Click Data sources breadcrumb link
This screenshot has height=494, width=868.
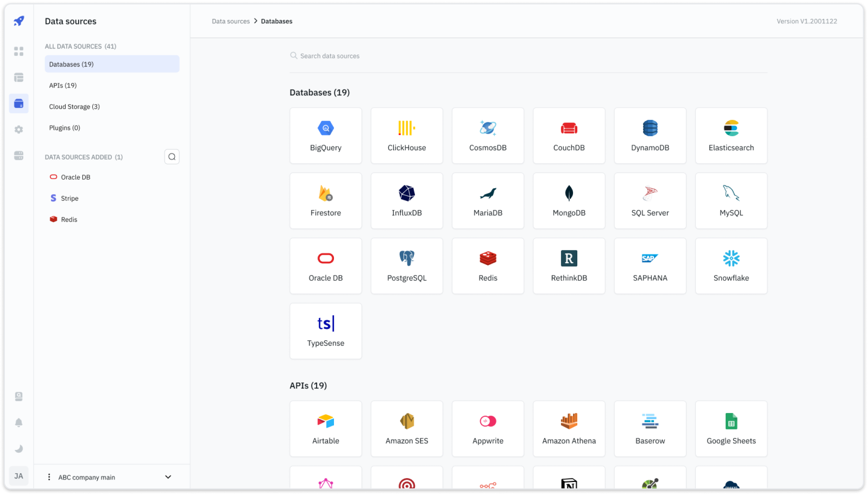(231, 21)
